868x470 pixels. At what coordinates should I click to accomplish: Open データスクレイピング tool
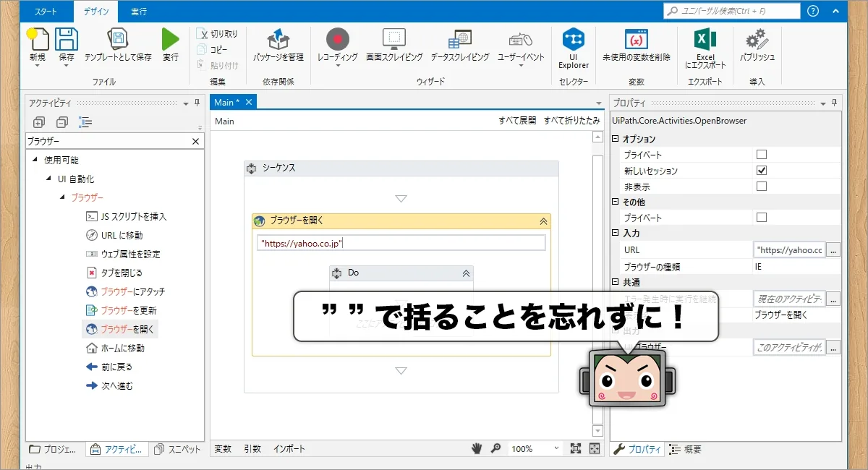tap(460, 45)
